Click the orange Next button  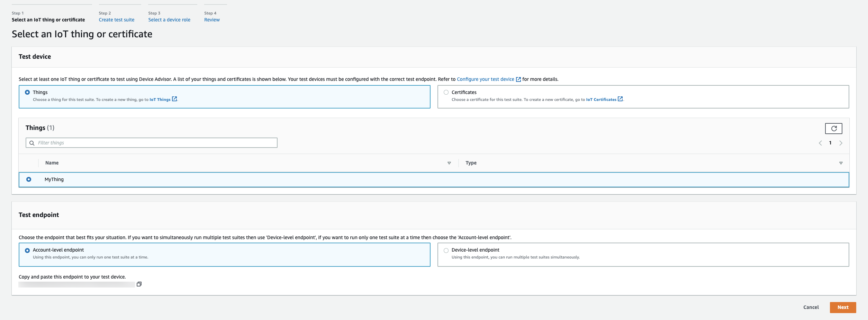pos(843,307)
